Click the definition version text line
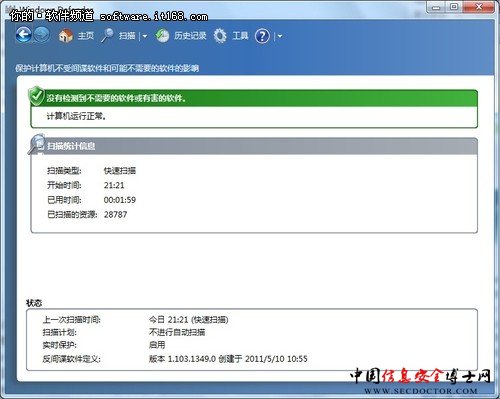The image size is (500, 399). click(x=228, y=359)
